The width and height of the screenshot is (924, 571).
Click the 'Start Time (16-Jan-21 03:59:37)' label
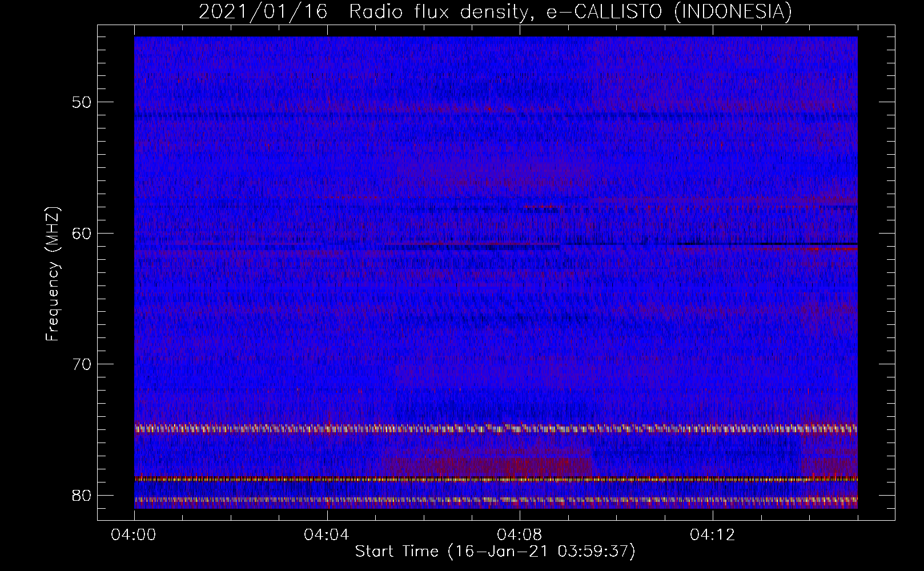495,552
